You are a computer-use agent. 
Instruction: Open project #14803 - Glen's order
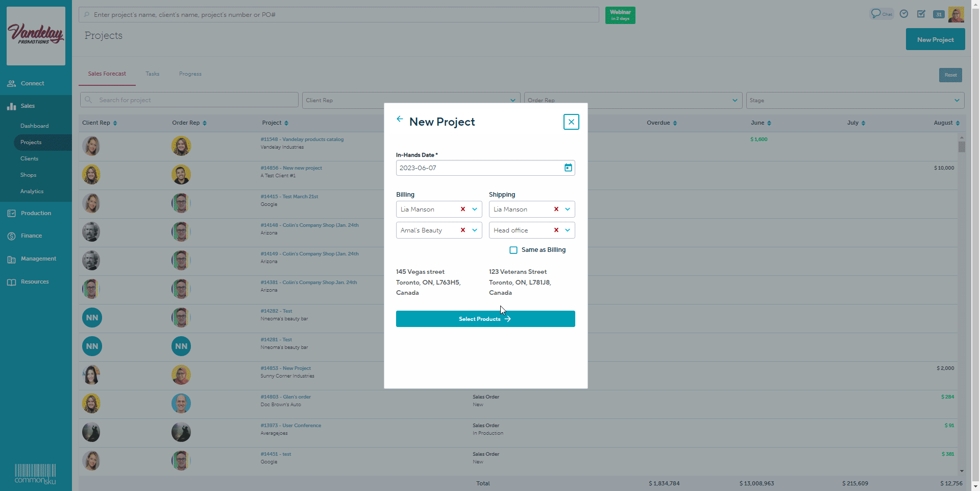(x=285, y=396)
